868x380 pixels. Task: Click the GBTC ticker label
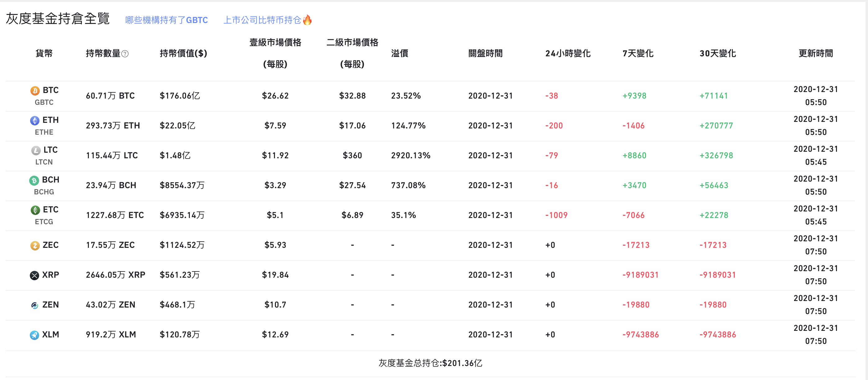[44, 103]
